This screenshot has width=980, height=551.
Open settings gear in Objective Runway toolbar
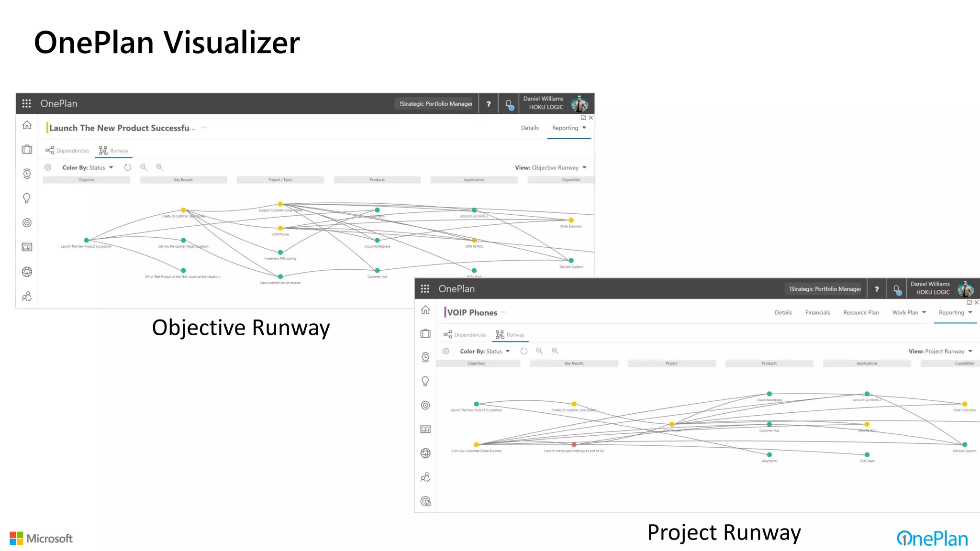(48, 167)
